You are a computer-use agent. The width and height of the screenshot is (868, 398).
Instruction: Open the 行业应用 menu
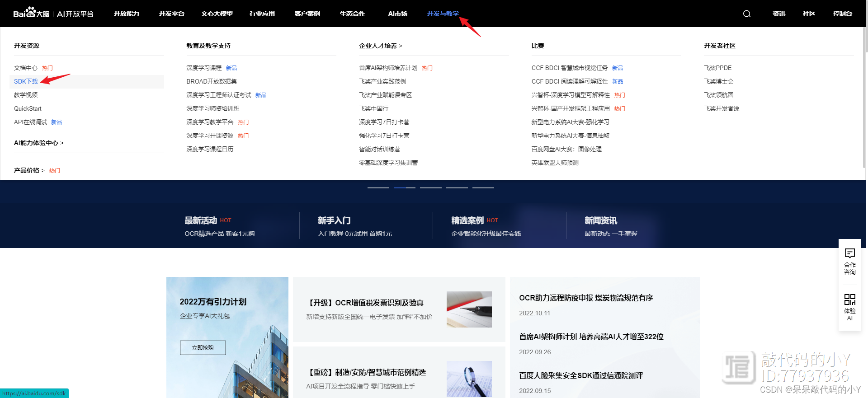262,14
